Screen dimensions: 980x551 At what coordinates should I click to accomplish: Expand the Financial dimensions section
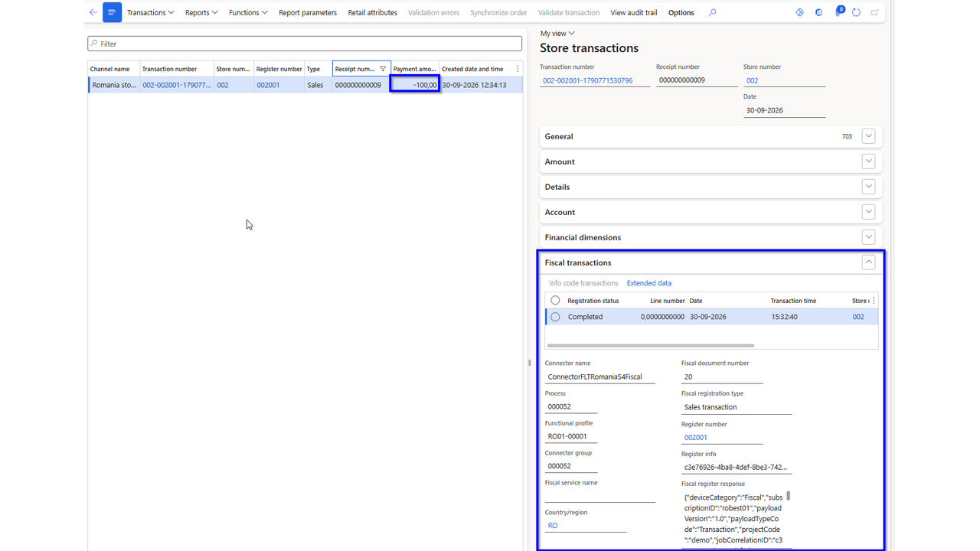click(868, 237)
